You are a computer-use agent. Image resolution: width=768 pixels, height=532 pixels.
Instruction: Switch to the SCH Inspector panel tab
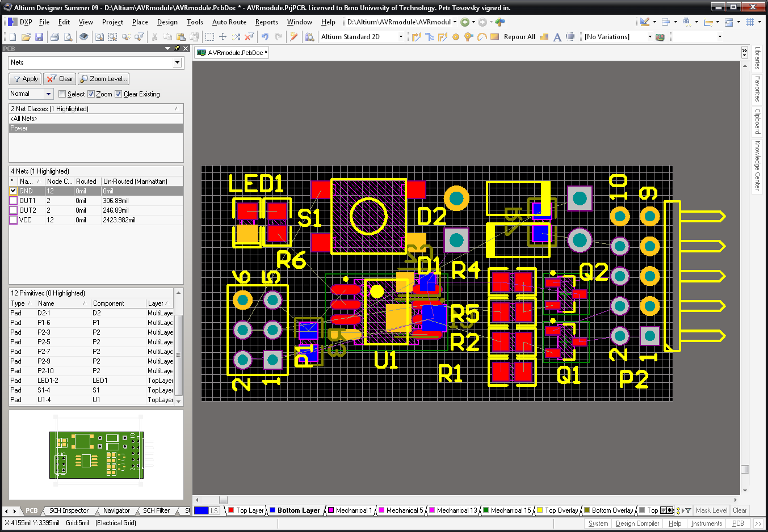69,510
